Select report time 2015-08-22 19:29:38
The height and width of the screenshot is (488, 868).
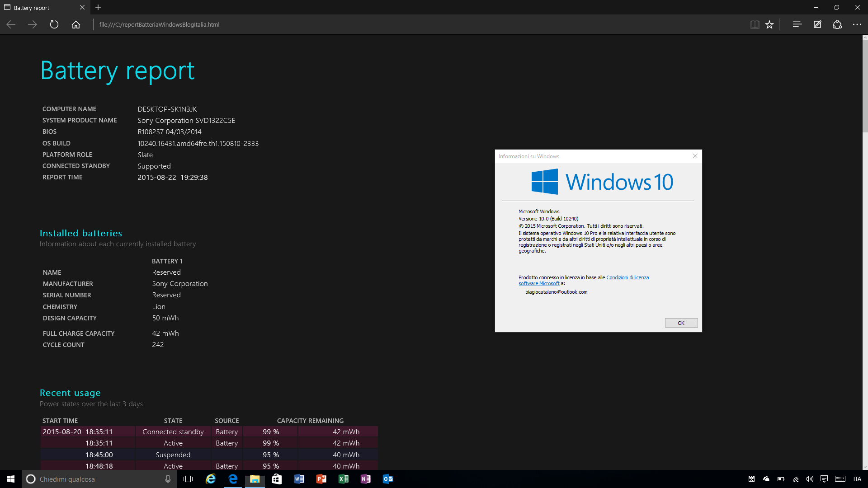(x=173, y=177)
